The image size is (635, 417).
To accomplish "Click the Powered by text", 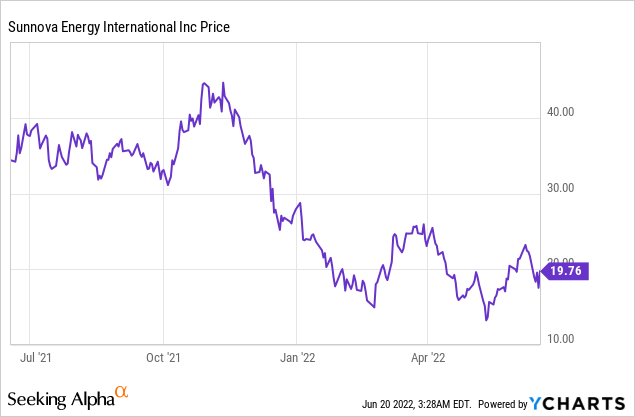I will coord(499,404).
